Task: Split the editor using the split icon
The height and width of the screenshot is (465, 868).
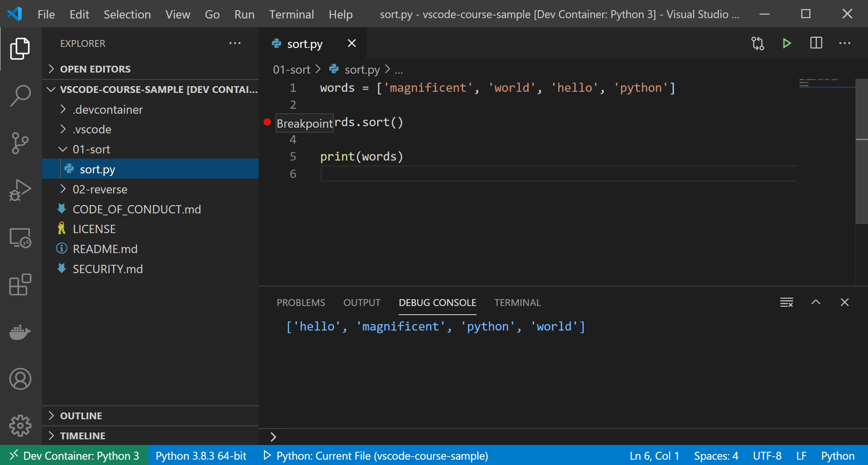Action: [x=816, y=43]
